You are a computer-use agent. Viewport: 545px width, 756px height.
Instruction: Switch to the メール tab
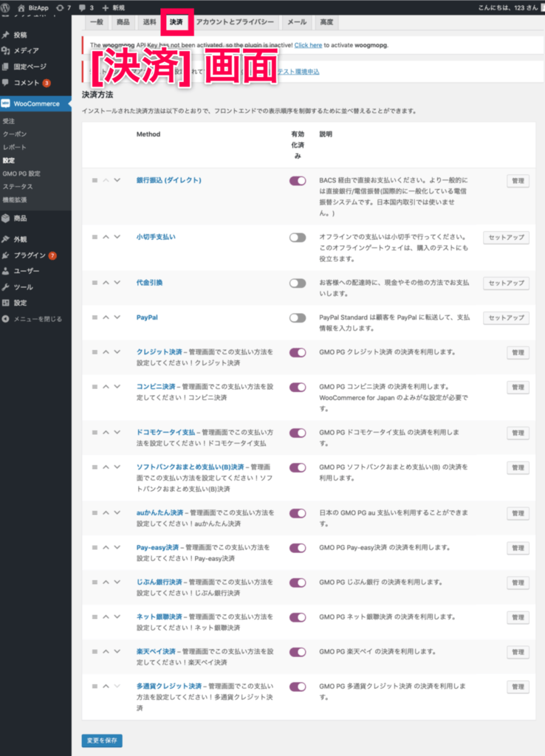tap(297, 22)
